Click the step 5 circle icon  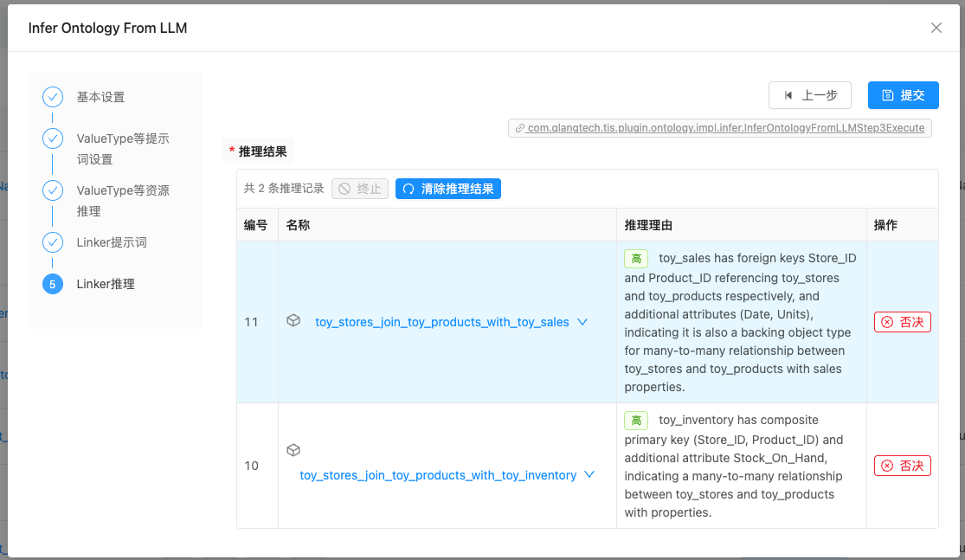pos(53,284)
